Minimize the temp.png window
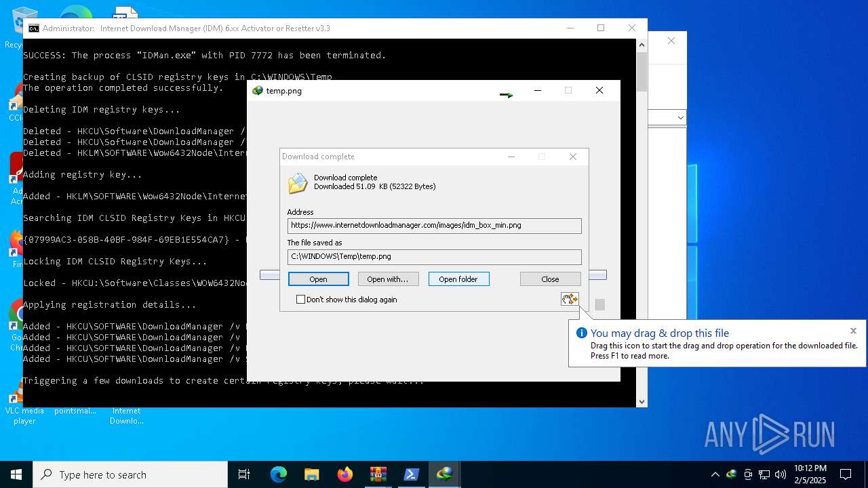The width and height of the screenshot is (868, 488). click(x=538, y=90)
